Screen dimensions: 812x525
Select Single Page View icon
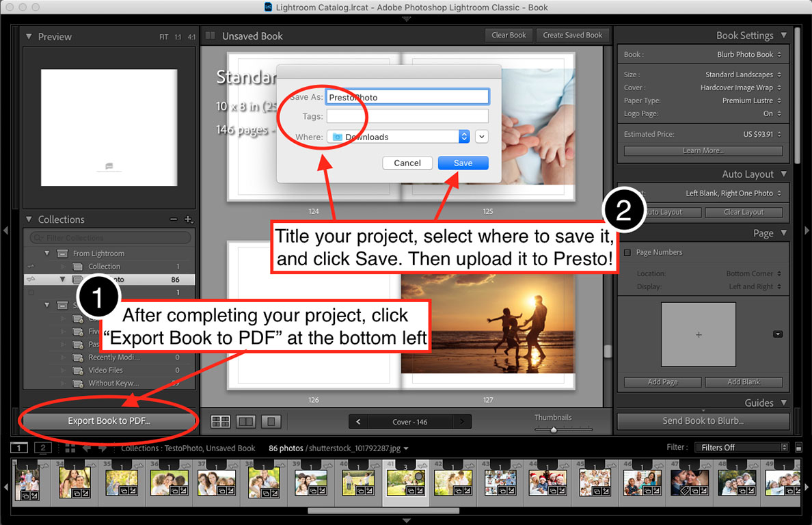pos(271,422)
